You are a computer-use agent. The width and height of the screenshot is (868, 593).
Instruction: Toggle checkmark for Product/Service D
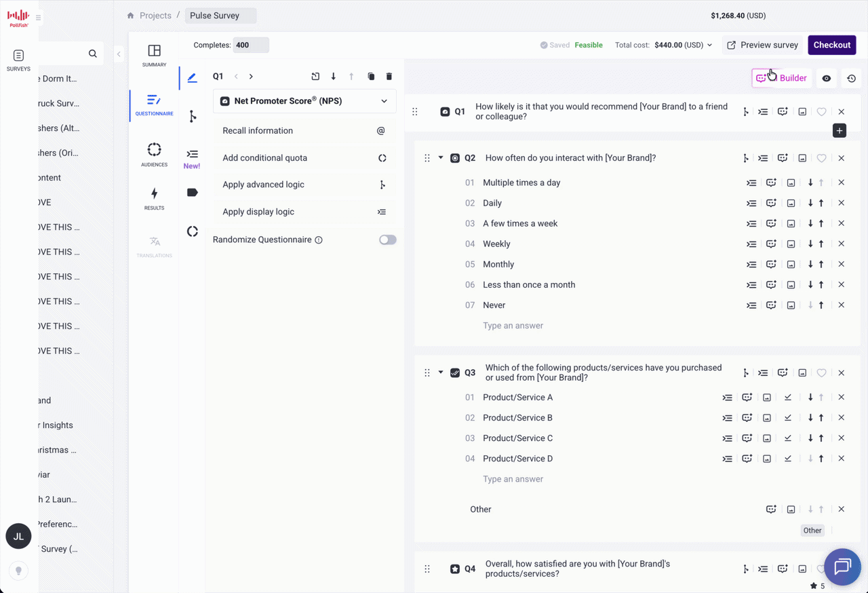click(788, 459)
